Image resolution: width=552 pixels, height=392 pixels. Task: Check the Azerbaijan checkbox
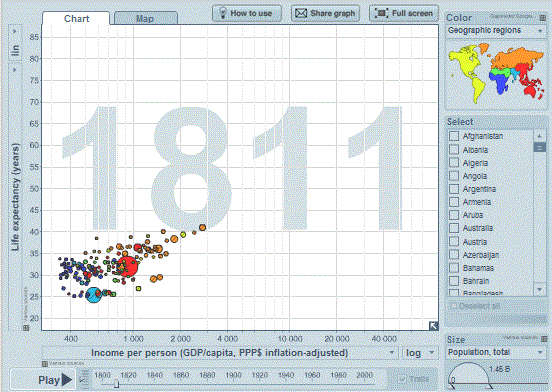point(454,254)
